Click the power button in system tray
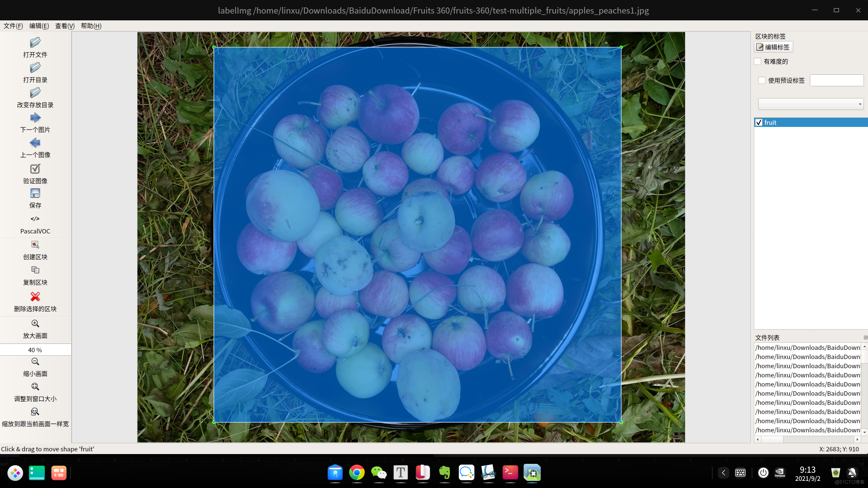Image resolution: width=868 pixels, height=488 pixels. (x=763, y=473)
